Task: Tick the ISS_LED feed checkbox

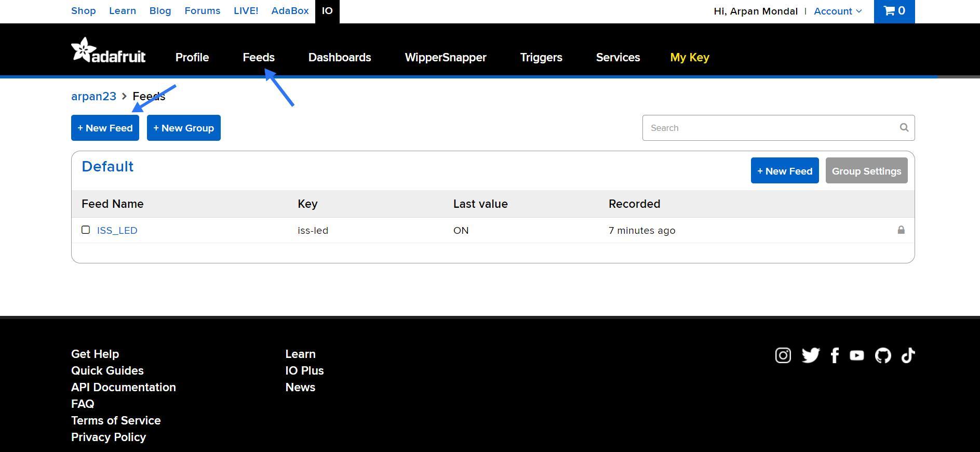Action: point(86,230)
